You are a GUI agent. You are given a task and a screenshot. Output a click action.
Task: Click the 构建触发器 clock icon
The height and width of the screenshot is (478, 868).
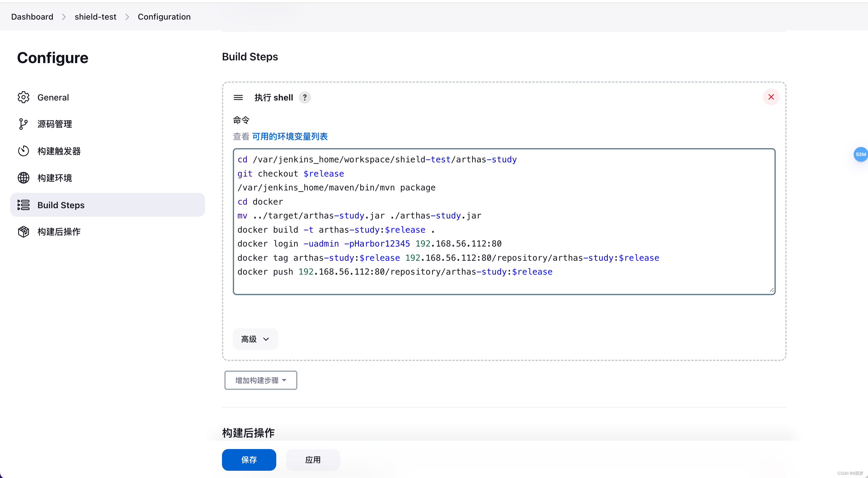23,151
